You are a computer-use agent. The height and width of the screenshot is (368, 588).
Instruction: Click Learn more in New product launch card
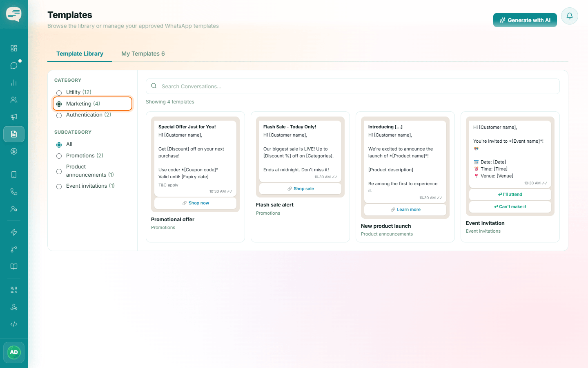pos(405,209)
